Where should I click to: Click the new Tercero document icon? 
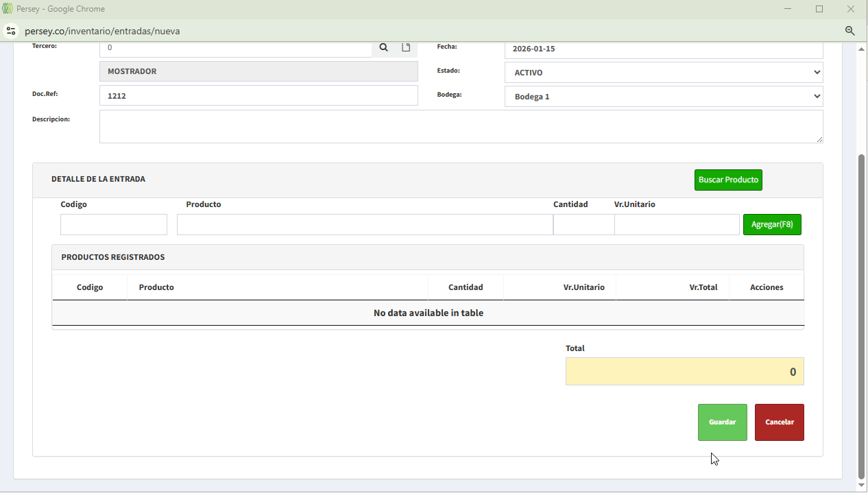tap(406, 47)
